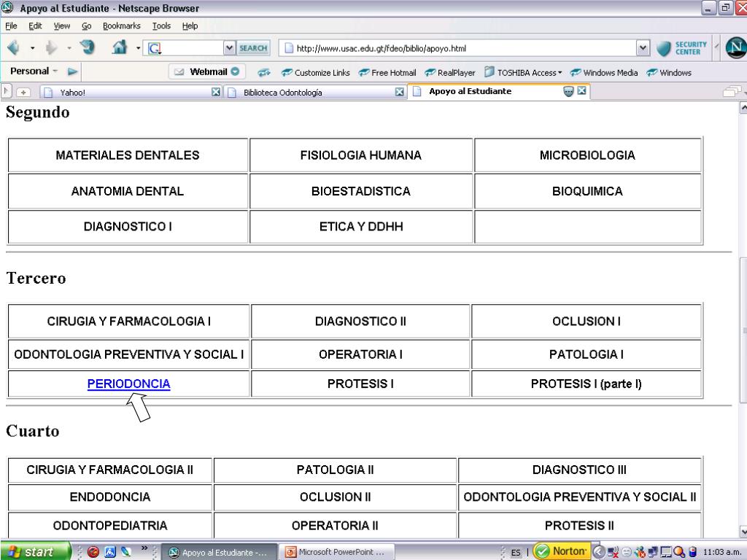Screen dimensions: 747x560
Task: Go back with the Back arrow
Action: click(x=15, y=47)
